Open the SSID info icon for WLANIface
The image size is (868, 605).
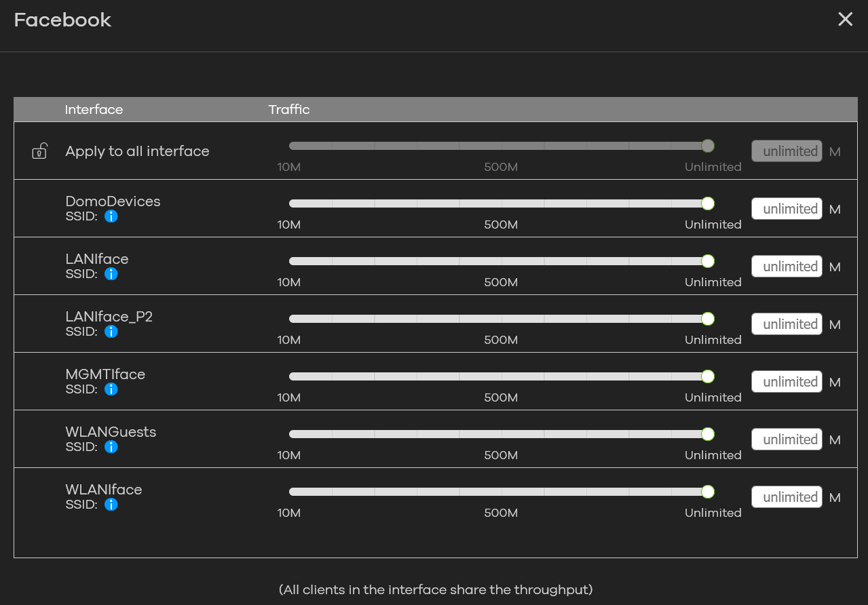[x=111, y=505]
